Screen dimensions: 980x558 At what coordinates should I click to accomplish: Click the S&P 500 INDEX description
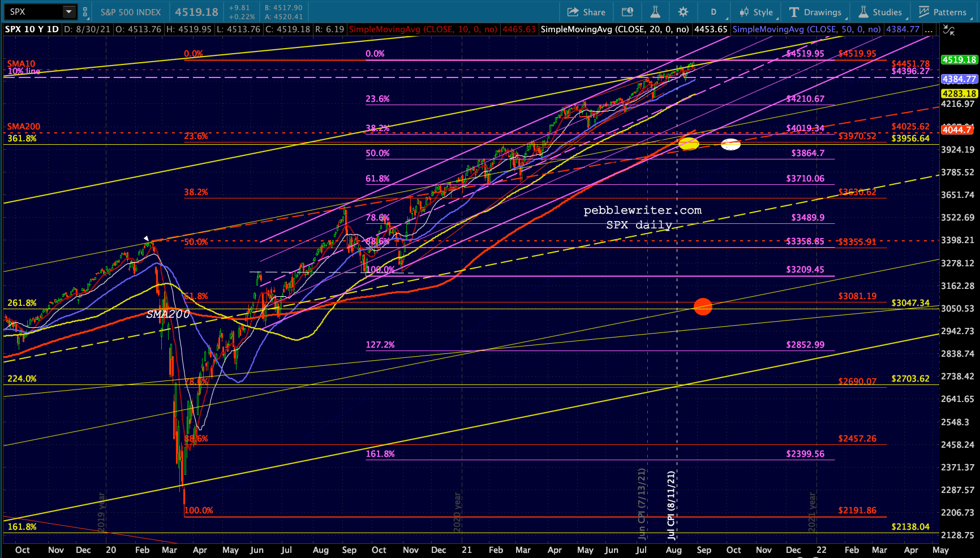pos(131,12)
